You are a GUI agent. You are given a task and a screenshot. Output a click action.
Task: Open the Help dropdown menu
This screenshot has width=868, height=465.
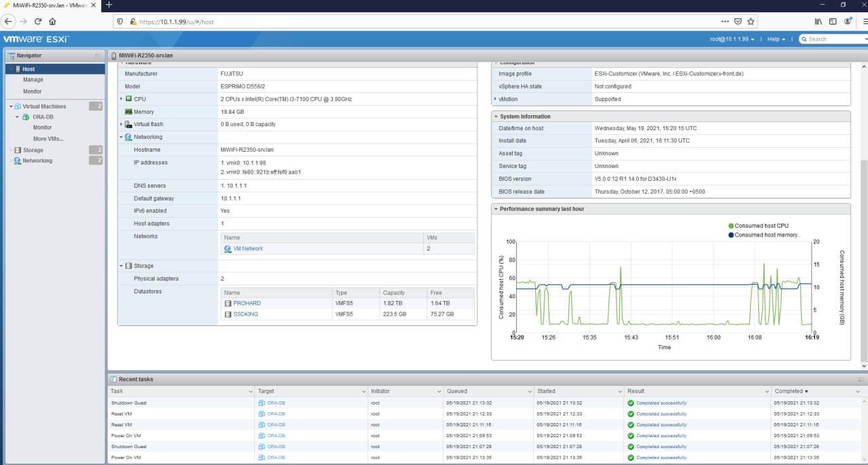pyautogui.click(x=776, y=39)
